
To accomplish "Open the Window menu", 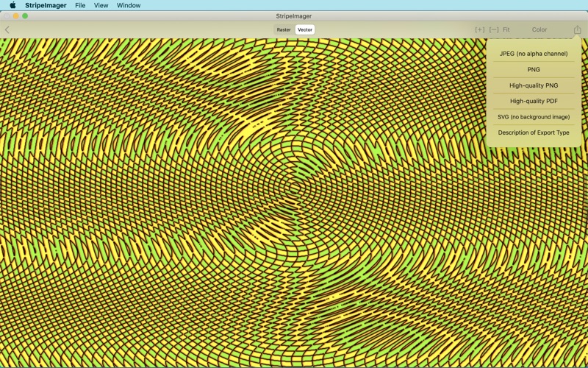I will tap(129, 5).
